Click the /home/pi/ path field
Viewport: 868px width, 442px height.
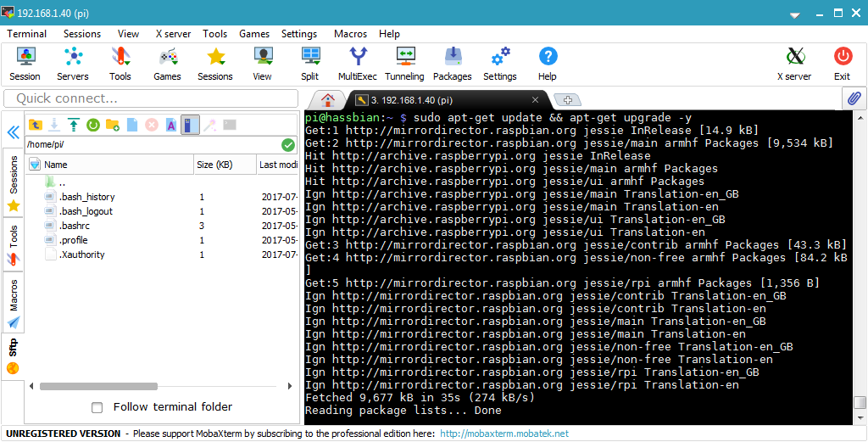153,145
